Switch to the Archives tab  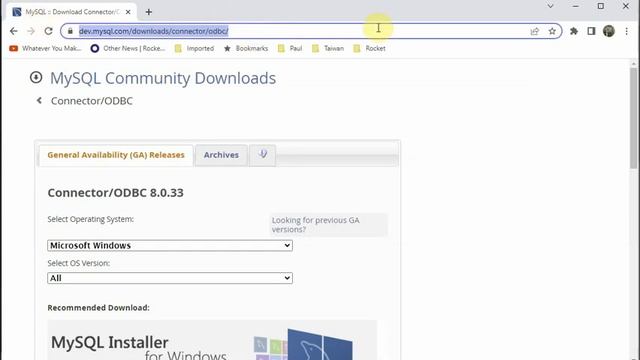tap(221, 155)
